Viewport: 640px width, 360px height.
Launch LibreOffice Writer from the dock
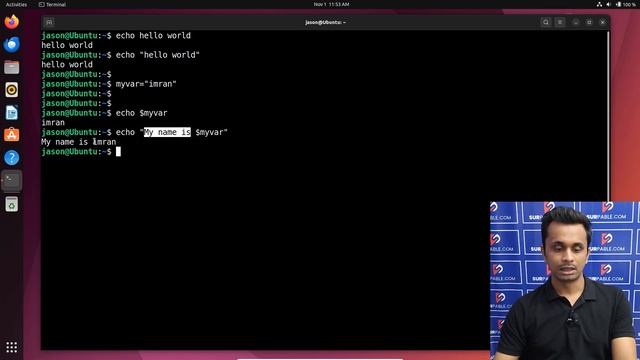[x=11, y=112]
